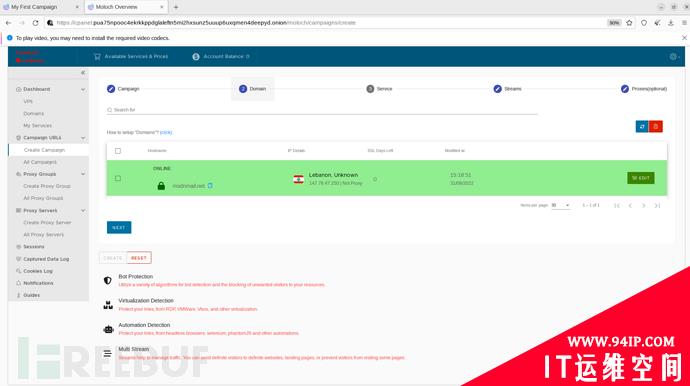Open the How to setup Domains click link

[166, 132]
